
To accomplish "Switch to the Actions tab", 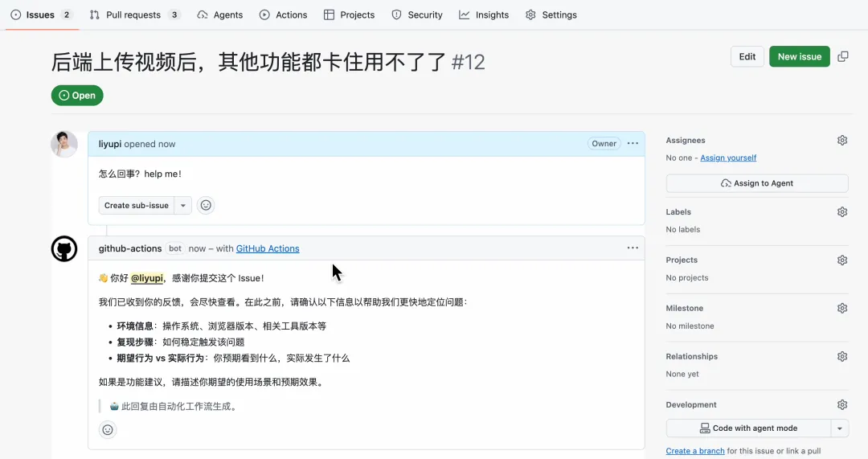I will tap(283, 15).
